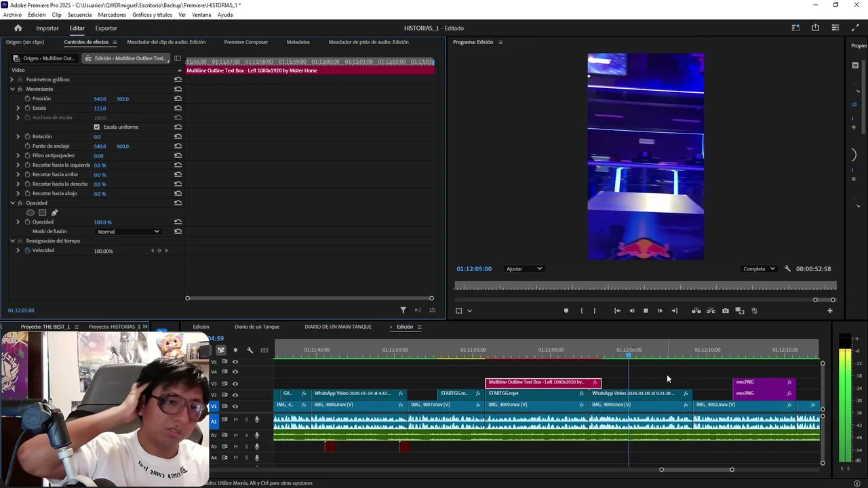This screenshot has width=868, height=488.
Task: Hide V2 track output
Action: coord(235,394)
